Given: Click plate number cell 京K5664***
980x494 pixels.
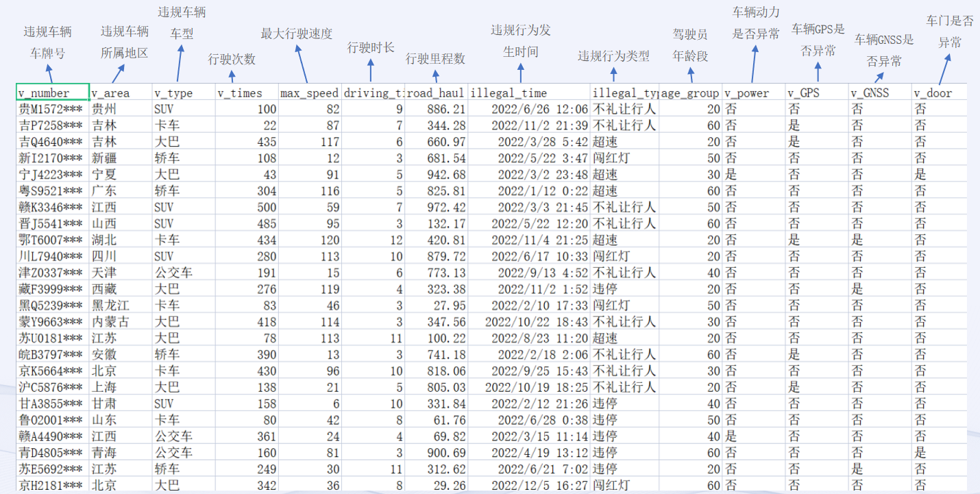Looking at the screenshot, I should 53,371.
